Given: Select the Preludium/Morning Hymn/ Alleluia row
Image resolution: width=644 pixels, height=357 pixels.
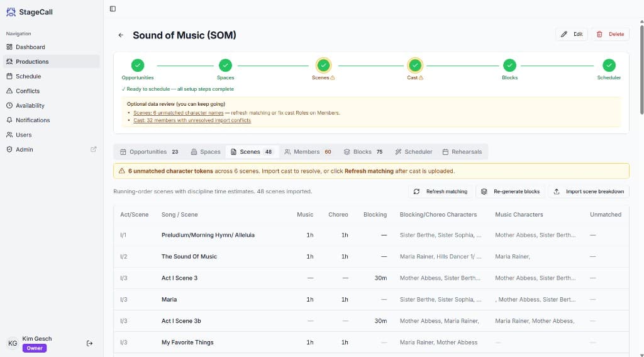Looking at the screenshot, I should click(371, 235).
